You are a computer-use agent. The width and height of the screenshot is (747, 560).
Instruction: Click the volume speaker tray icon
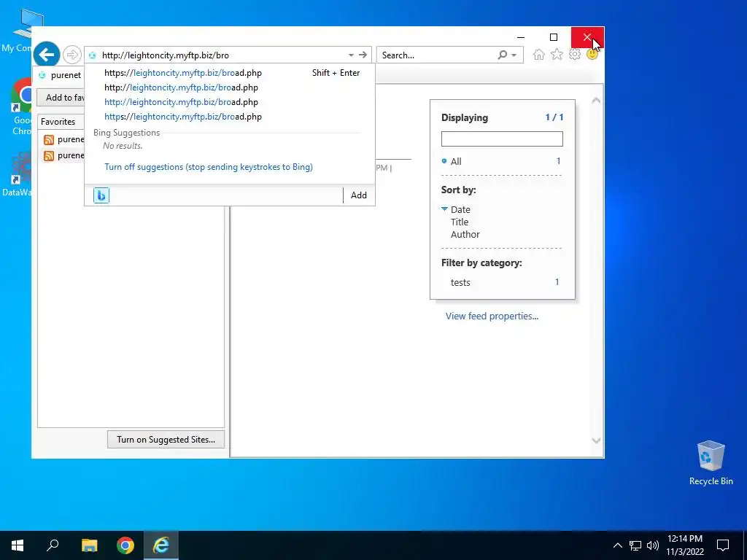click(x=653, y=545)
